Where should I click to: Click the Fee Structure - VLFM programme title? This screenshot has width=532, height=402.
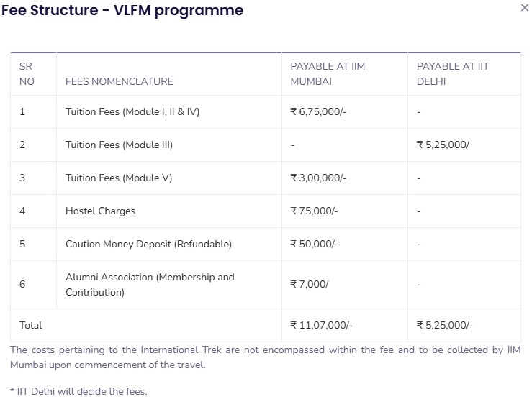pos(122,10)
